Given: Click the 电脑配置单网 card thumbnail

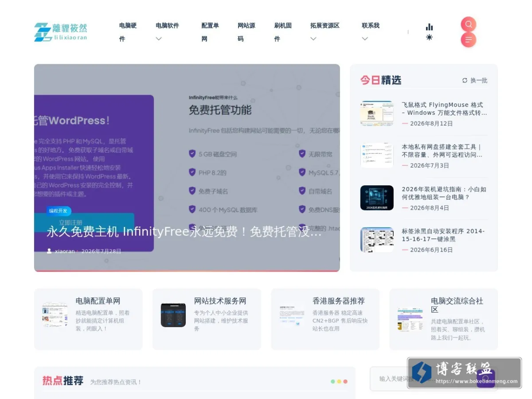Looking at the screenshot, I should [x=55, y=315].
